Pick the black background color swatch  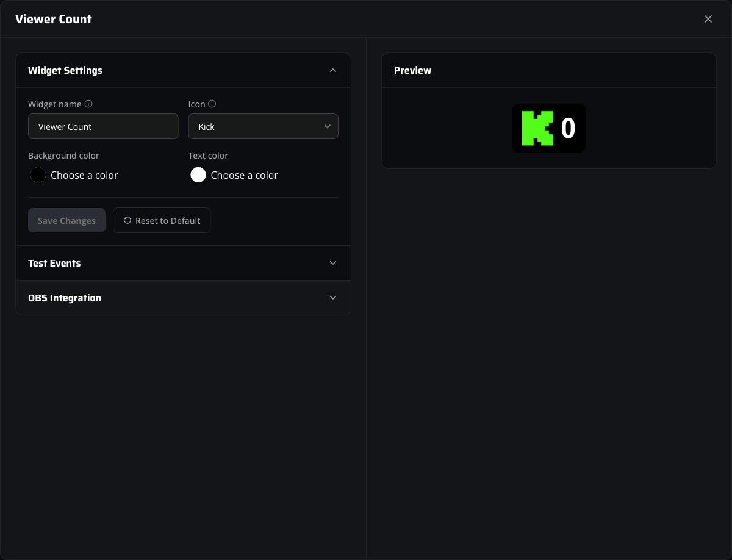coord(38,175)
